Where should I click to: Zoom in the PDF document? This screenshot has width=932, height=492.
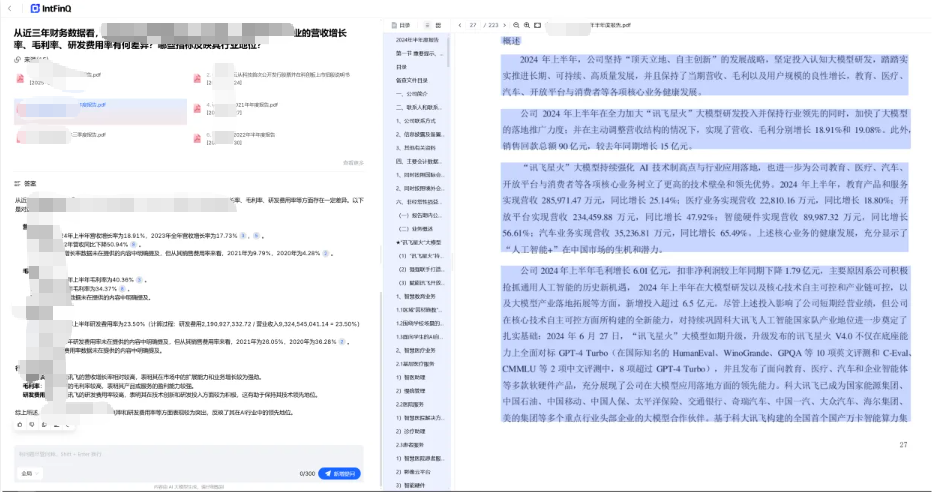point(527,25)
